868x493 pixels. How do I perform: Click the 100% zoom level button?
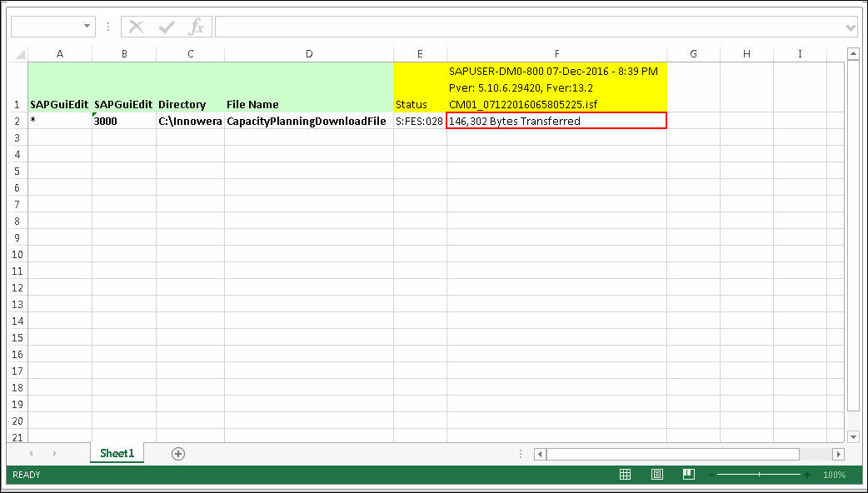pos(834,475)
